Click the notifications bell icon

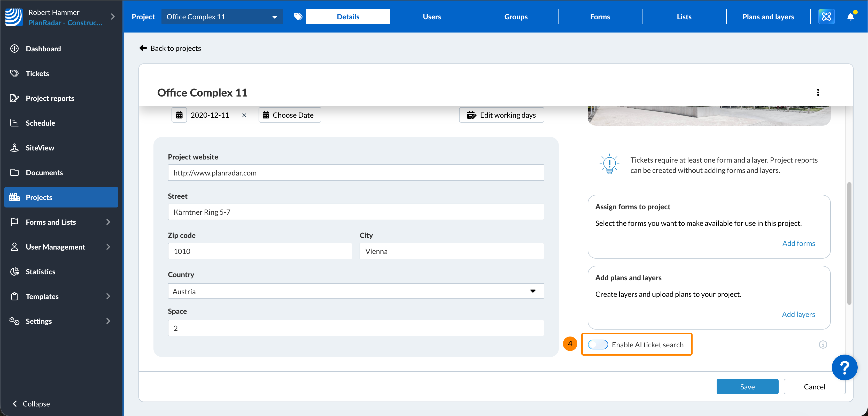point(850,17)
